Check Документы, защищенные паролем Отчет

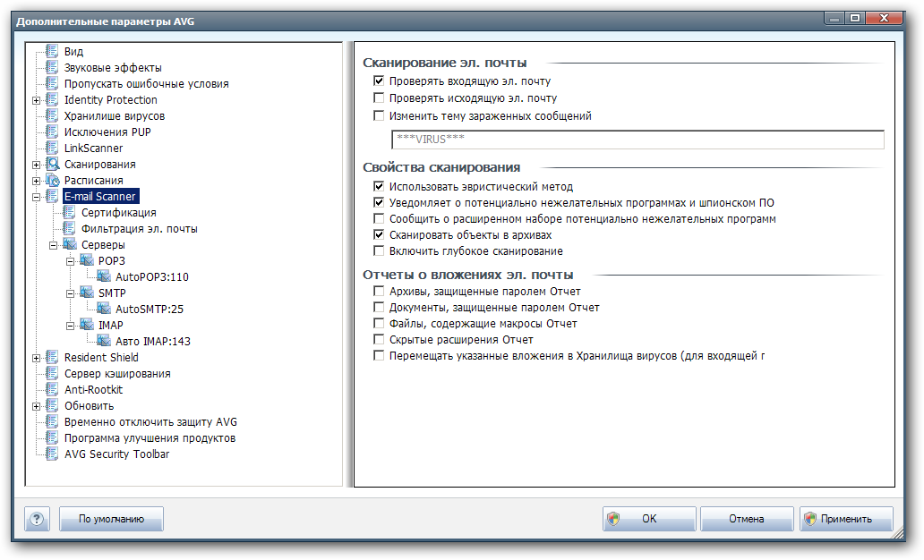379,307
